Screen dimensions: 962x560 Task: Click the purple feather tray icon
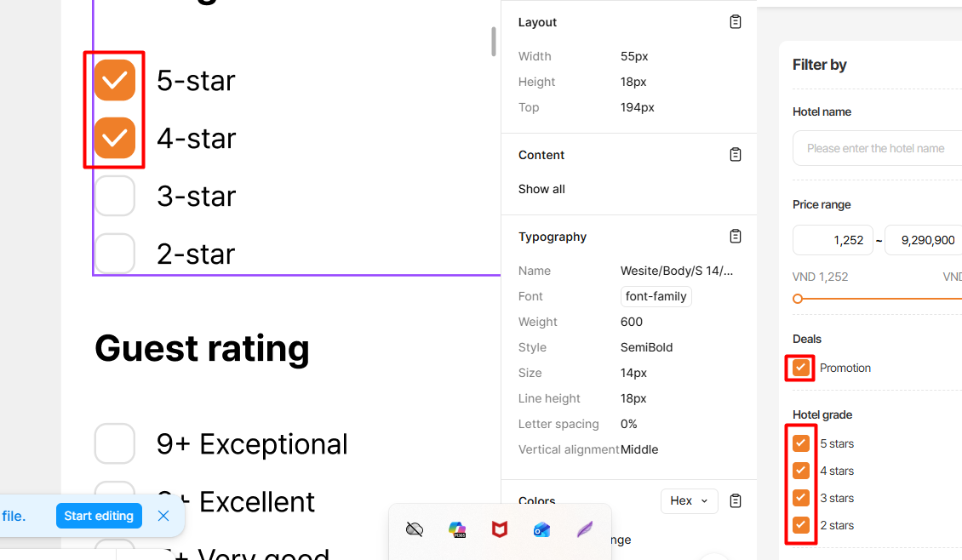pos(584,530)
